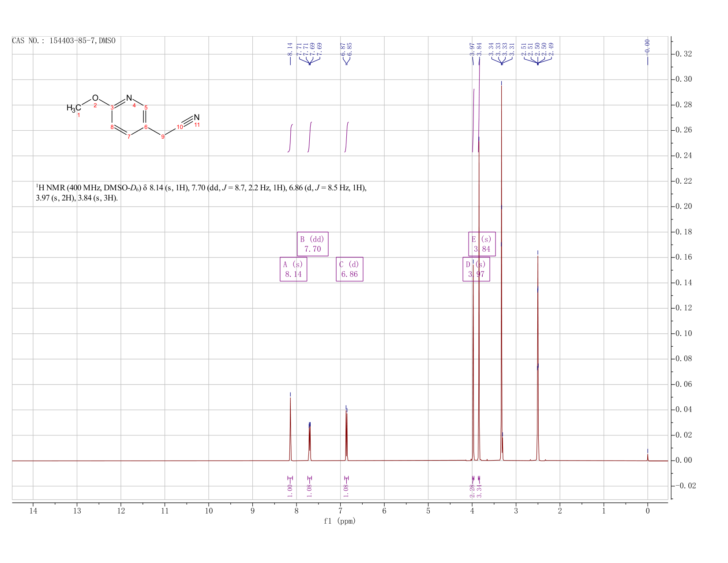The image size is (728, 563).
Task: Click the CAS NO.: 154403-85-7,DMSO title text
Action: pyautogui.click(x=64, y=41)
